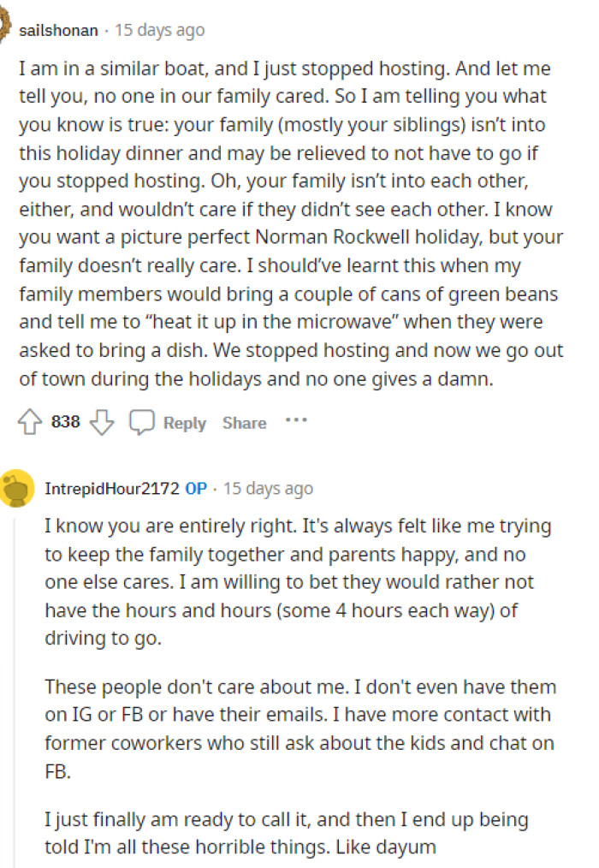Image resolution: width=599 pixels, height=868 pixels.
Task: Click the 15 days ago timestamp on top comment
Action: [158, 28]
